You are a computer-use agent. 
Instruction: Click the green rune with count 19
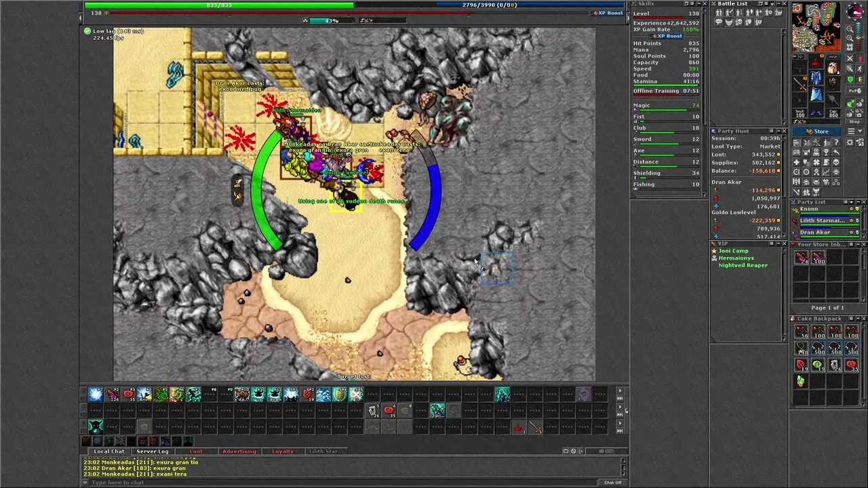pyautogui.click(x=818, y=365)
